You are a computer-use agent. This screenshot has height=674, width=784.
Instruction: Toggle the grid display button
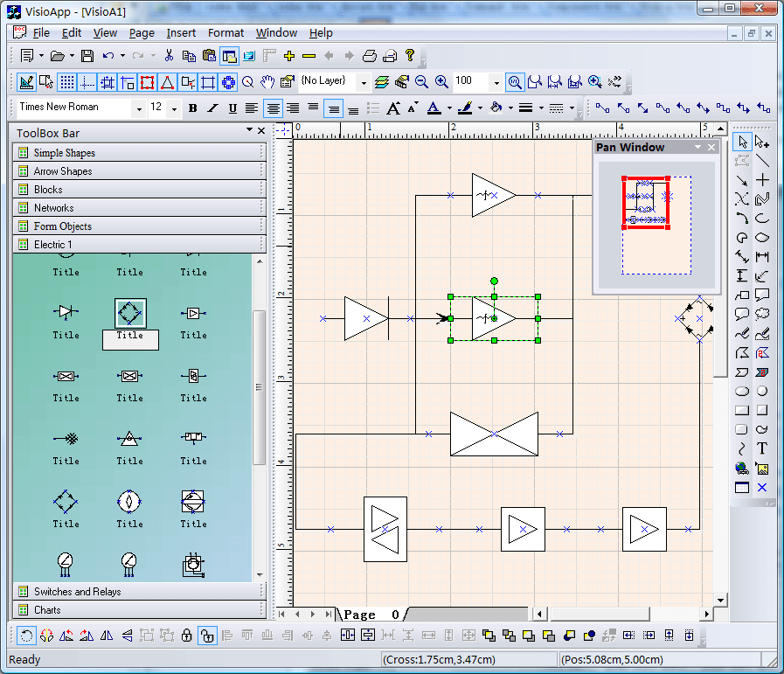pyautogui.click(x=67, y=82)
